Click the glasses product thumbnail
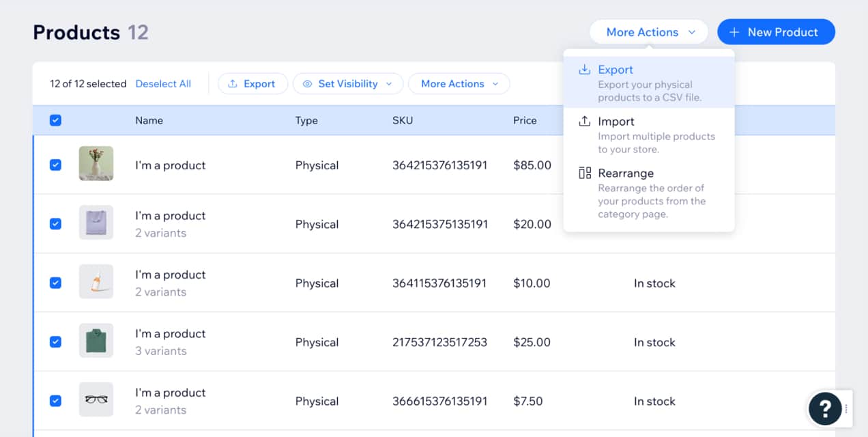The height and width of the screenshot is (437, 868). (96, 399)
